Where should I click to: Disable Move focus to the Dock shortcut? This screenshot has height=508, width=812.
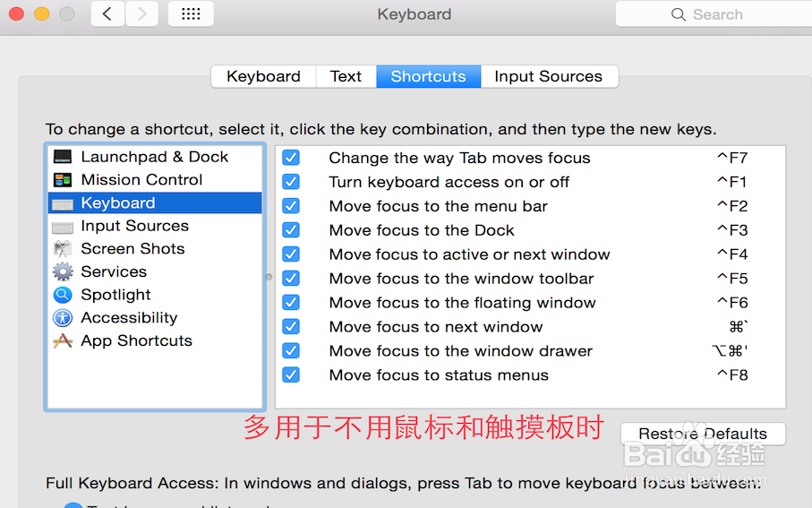(291, 230)
